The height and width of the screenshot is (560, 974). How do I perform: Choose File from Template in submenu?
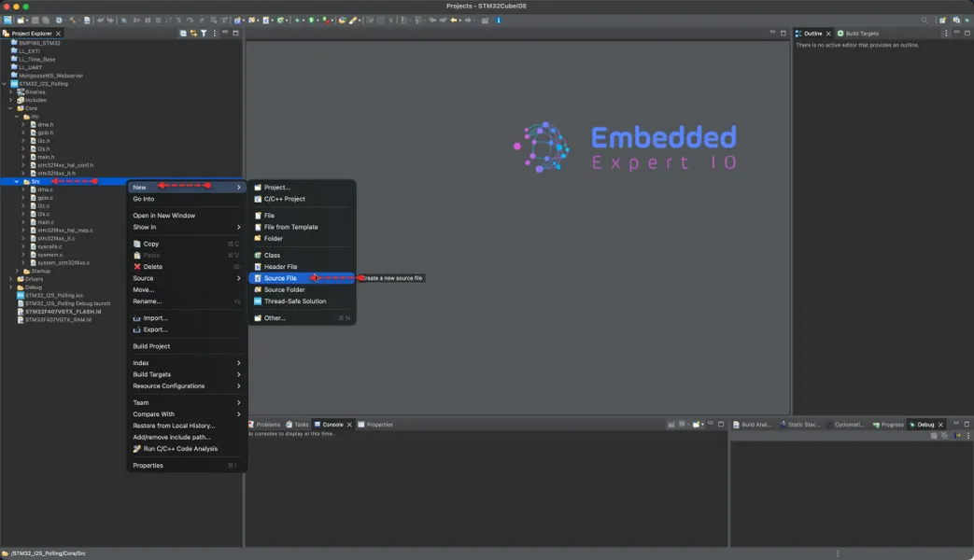click(x=302, y=227)
